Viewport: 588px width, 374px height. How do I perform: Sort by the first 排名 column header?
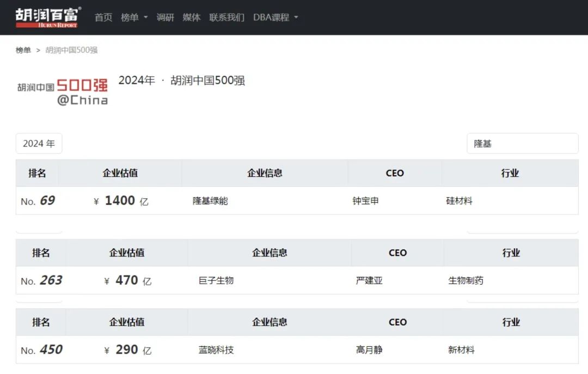[38, 173]
